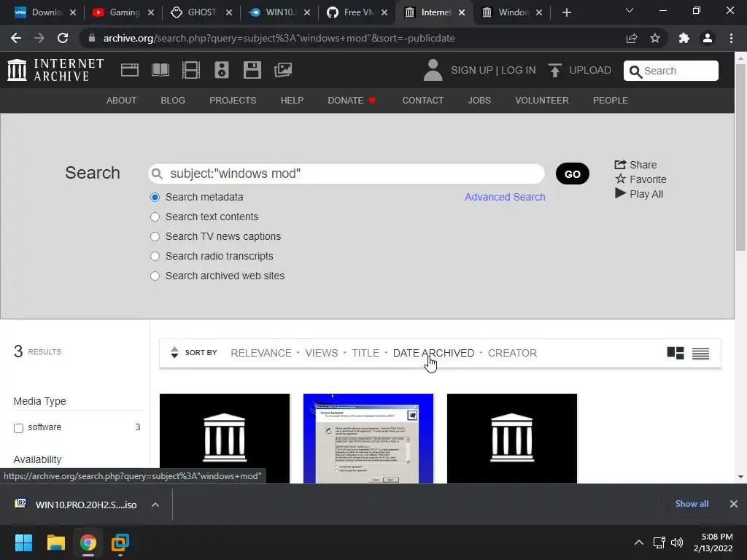Click Play All option
747x560 pixels.
[x=639, y=194]
